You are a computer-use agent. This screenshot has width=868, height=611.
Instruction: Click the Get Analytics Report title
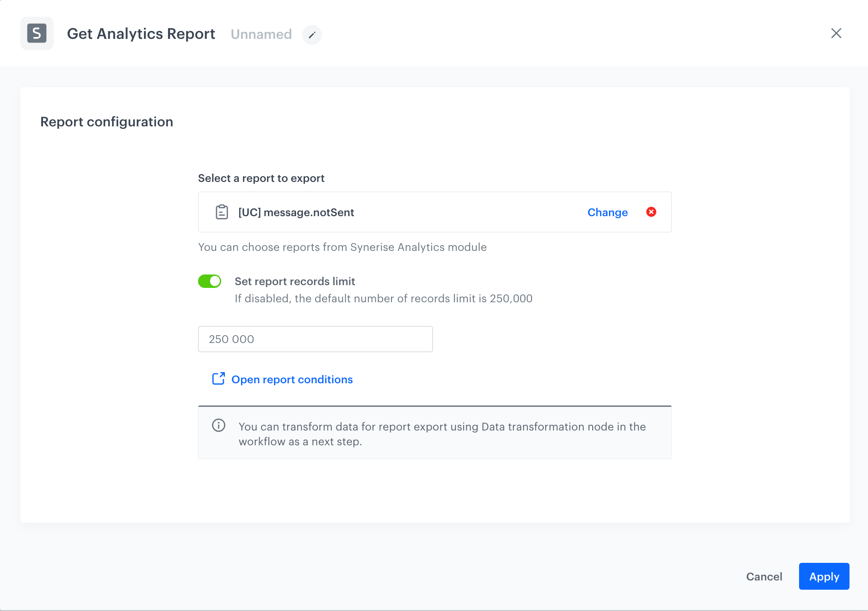[x=141, y=33]
